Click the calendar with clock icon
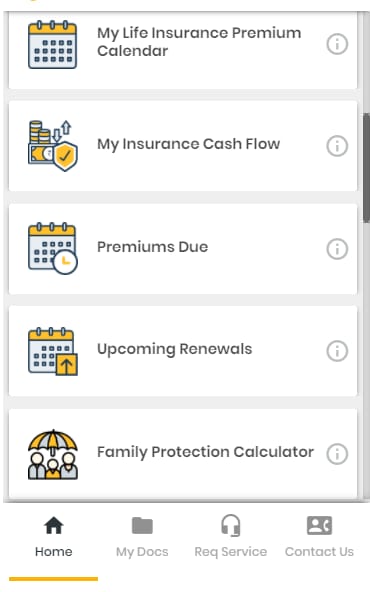 (x=53, y=248)
